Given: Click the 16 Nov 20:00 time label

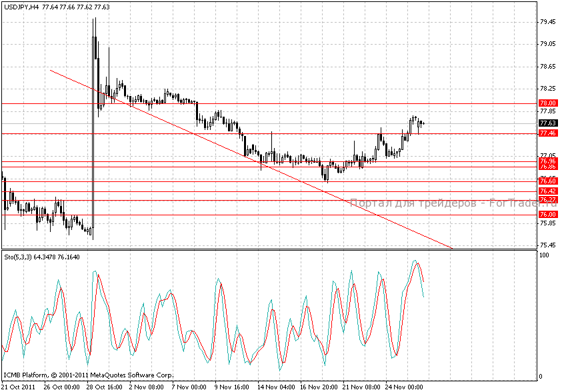Looking at the screenshot, I should pos(319,387).
